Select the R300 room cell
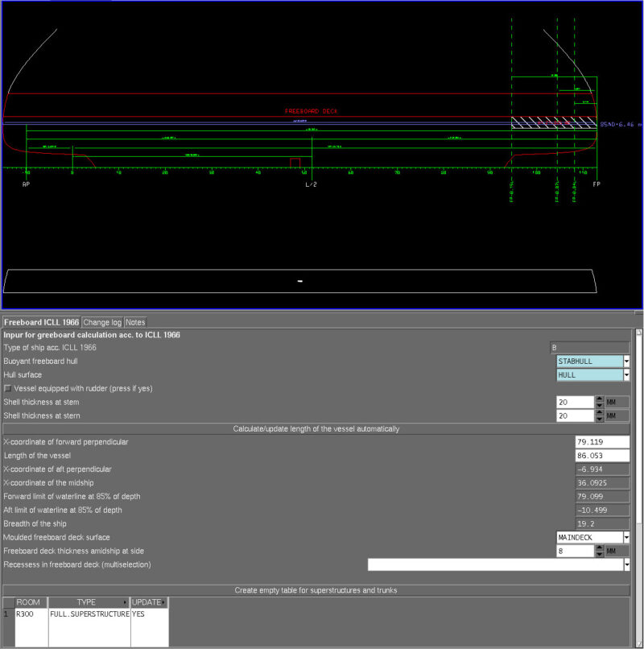This screenshot has width=644, height=649. [31, 614]
